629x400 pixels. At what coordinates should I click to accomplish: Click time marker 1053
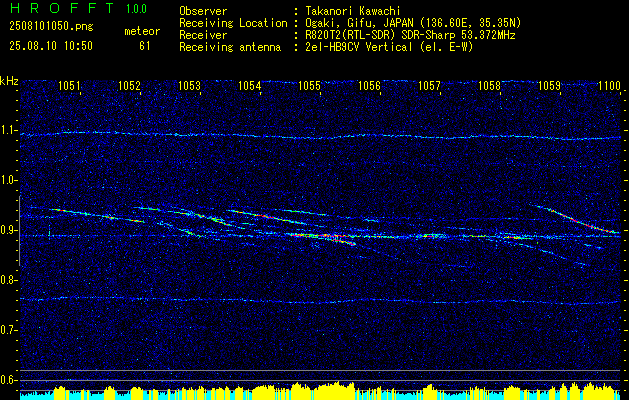click(x=189, y=86)
